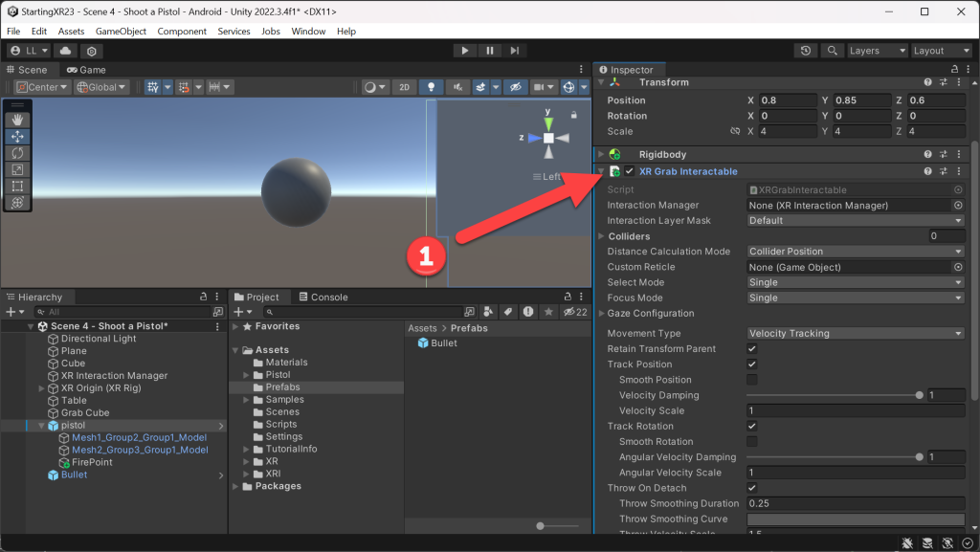Toggle scene visibility eye icon

click(x=515, y=87)
